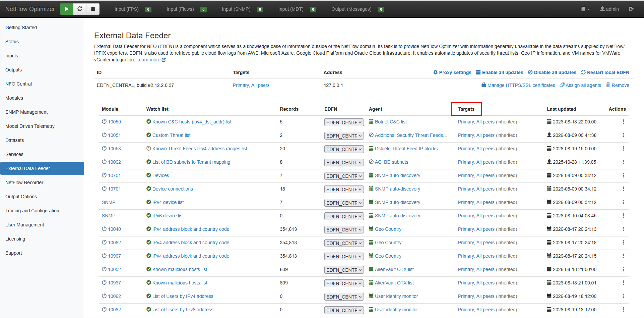Open actions menu for IPv6 device list row
This screenshot has height=318, width=644.
click(623, 216)
